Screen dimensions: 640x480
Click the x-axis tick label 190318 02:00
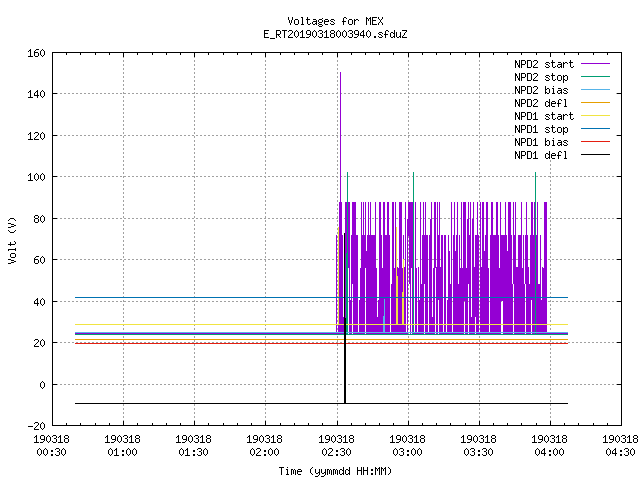coord(264,446)
